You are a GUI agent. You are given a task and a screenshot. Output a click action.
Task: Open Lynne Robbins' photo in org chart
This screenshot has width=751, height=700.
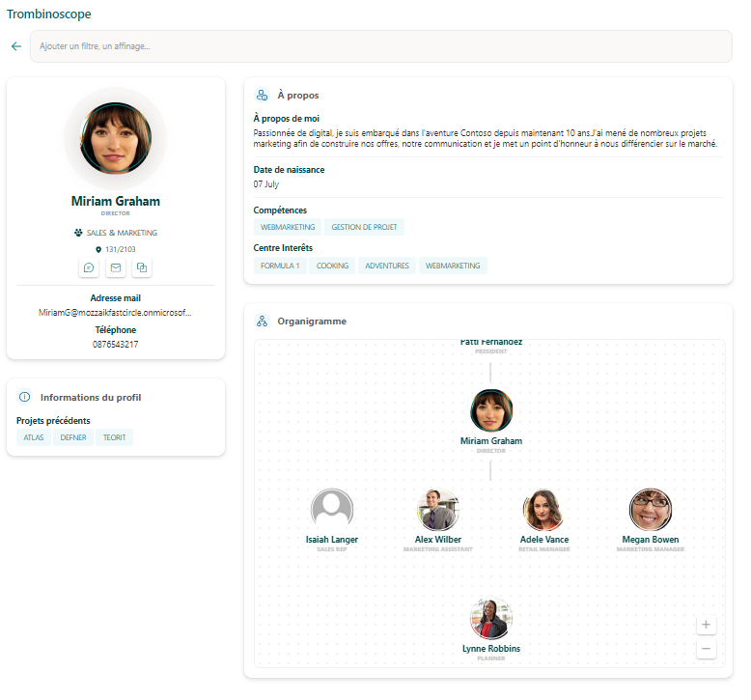(x=491, y=618)
